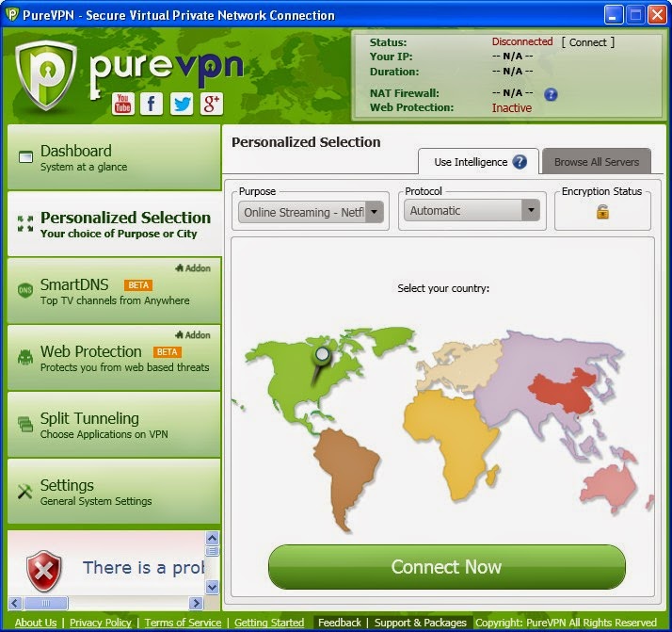Click the Encryption Status padlock icon

602,212
